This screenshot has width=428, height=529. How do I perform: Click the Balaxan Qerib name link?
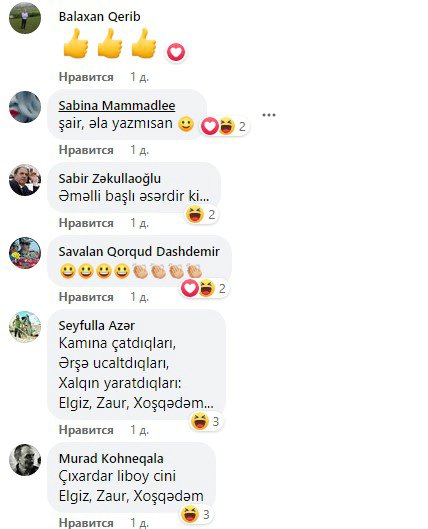(99, 17)
